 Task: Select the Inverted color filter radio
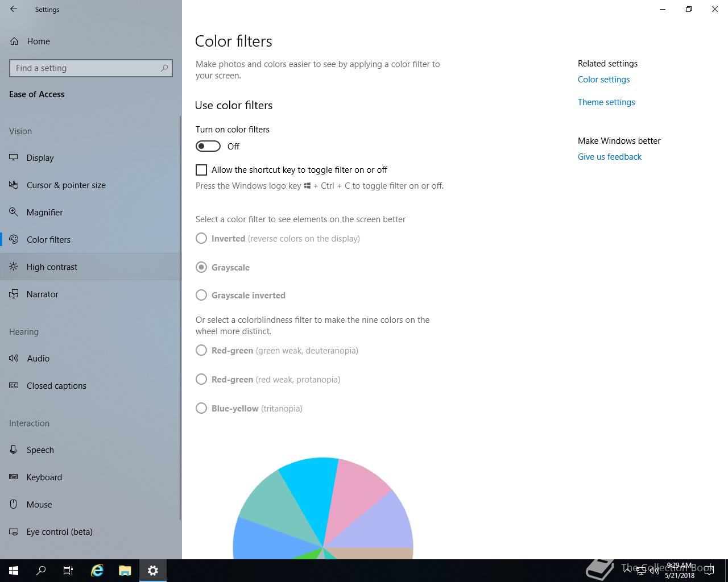(201, 239)
